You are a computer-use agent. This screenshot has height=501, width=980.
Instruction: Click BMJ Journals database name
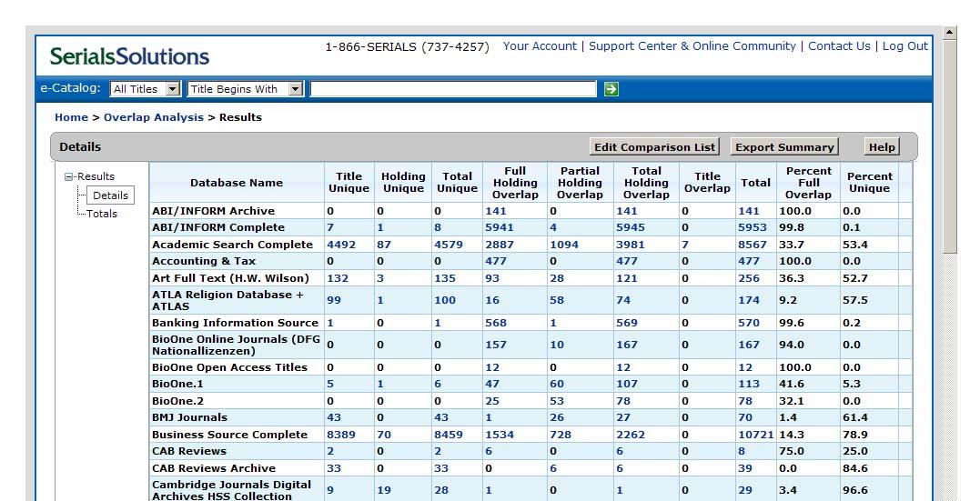pyautogui.click(x=189, y=418)
